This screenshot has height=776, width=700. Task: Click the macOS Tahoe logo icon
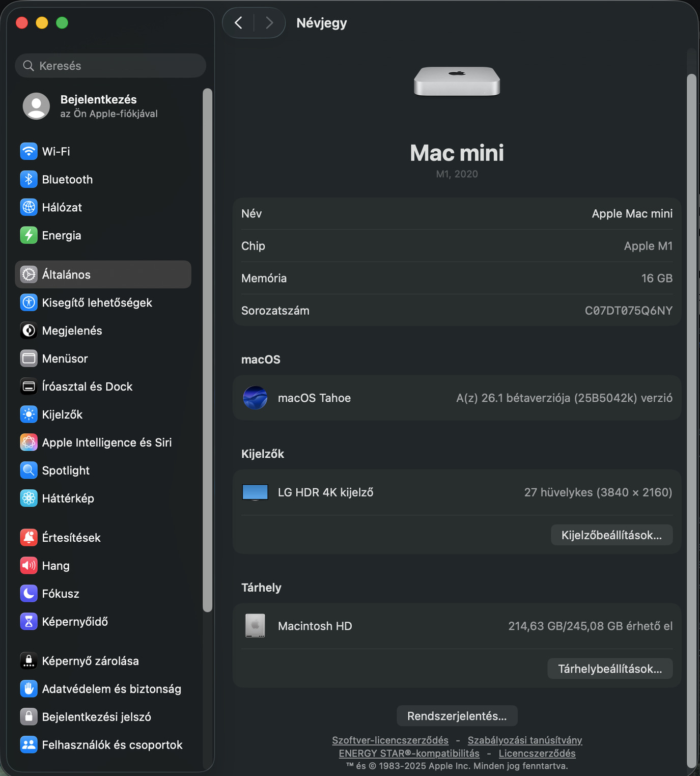coord(255,398)
